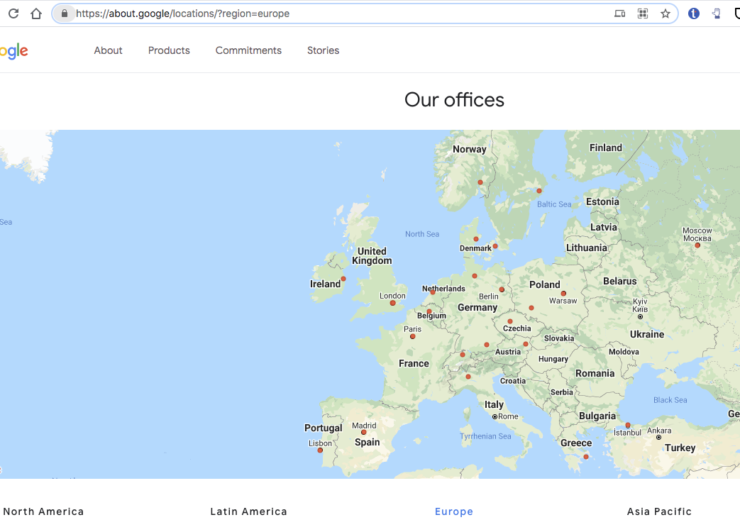Bookmark this page with the star icon
The width and height of the screenshot is (740, 532).
click(665, 14)
